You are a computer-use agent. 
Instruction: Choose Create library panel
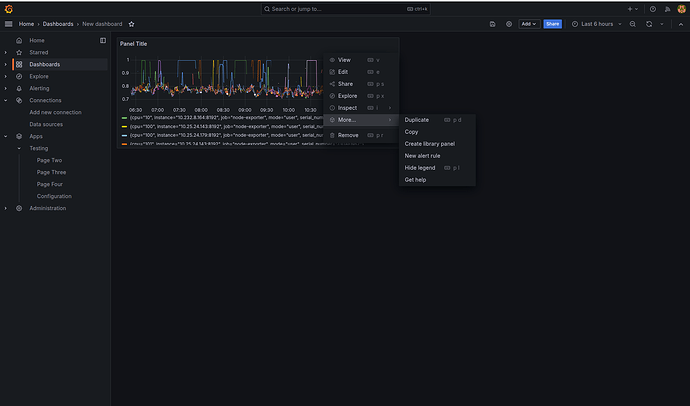point(437,144)
